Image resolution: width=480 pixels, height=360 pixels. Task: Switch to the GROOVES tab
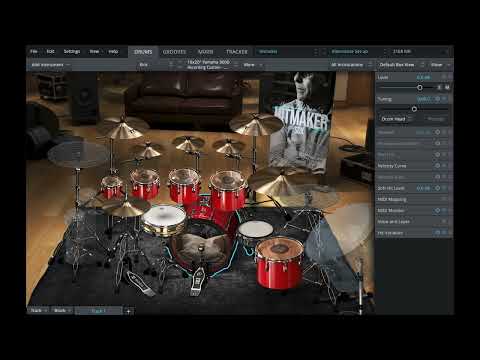coord(174,52)
